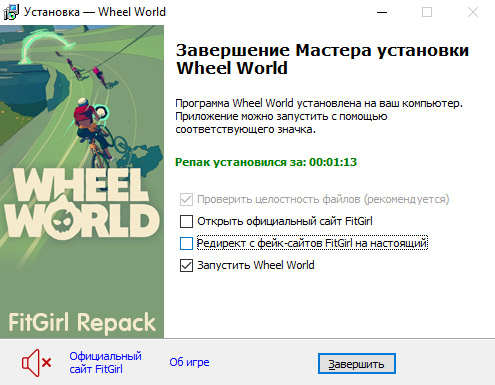Open 'Официальный сайт FitGirl' link
This screenshot has height=385, width=495.
tap(105, 363)
